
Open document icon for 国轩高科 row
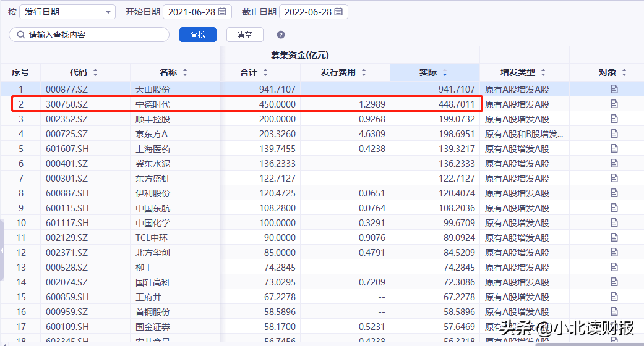[614, 282]
